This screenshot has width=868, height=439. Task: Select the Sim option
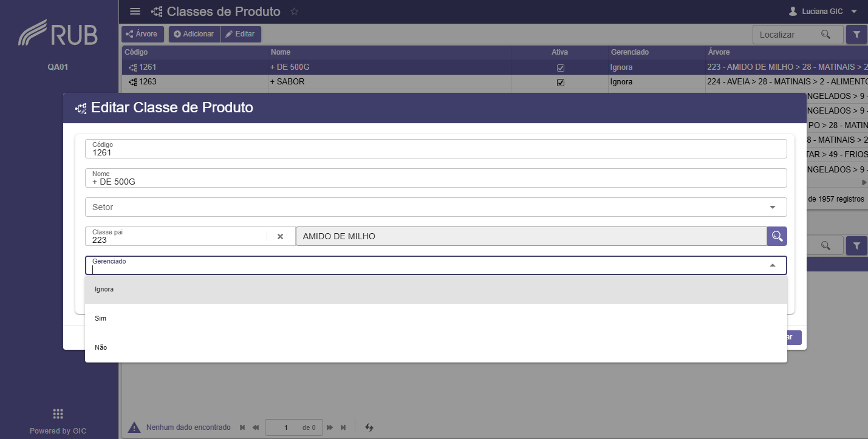point(436,319)
